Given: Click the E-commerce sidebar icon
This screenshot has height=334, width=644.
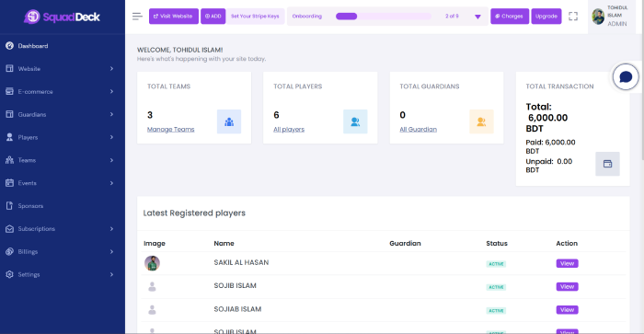Looking at the screenshot, I should tap(9, 91).
